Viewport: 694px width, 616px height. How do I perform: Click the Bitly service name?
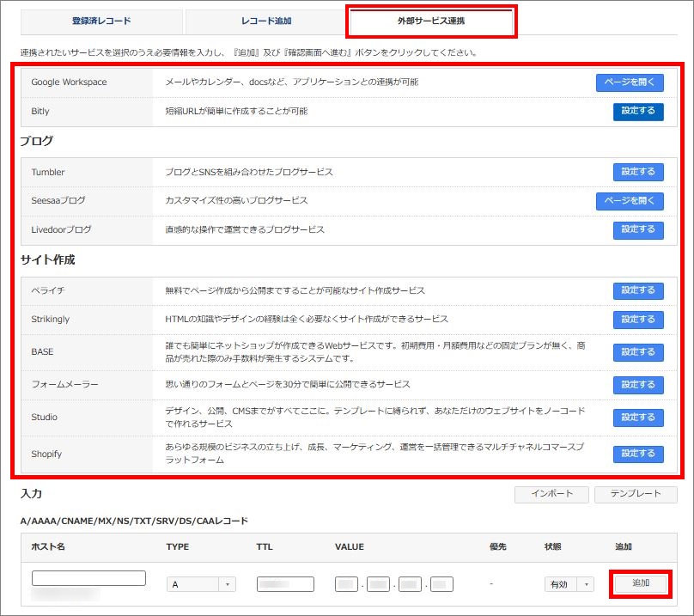(x=40, y=111)
